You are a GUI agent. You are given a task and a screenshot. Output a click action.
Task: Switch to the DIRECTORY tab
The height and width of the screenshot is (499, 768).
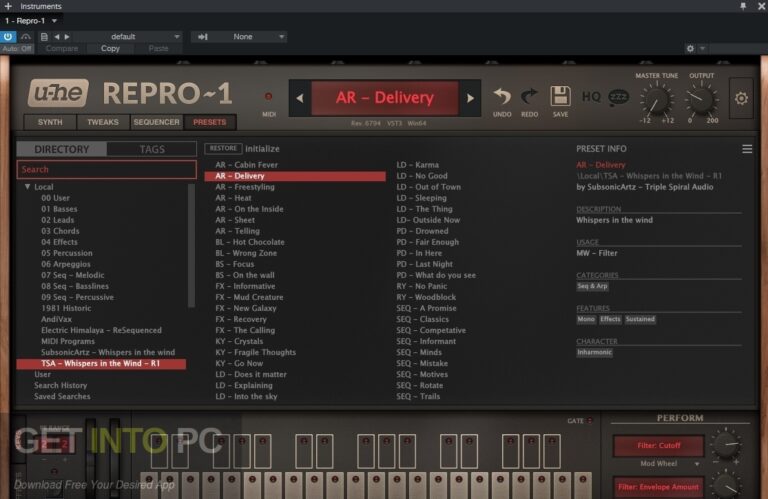tap(62, 149)
